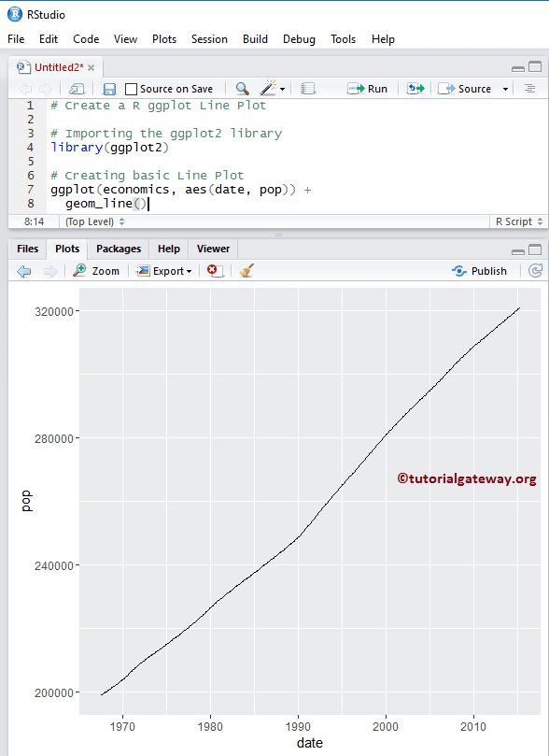549x756 pixels.
Task: Refresh current plot icon
Action: click(535, 270)
